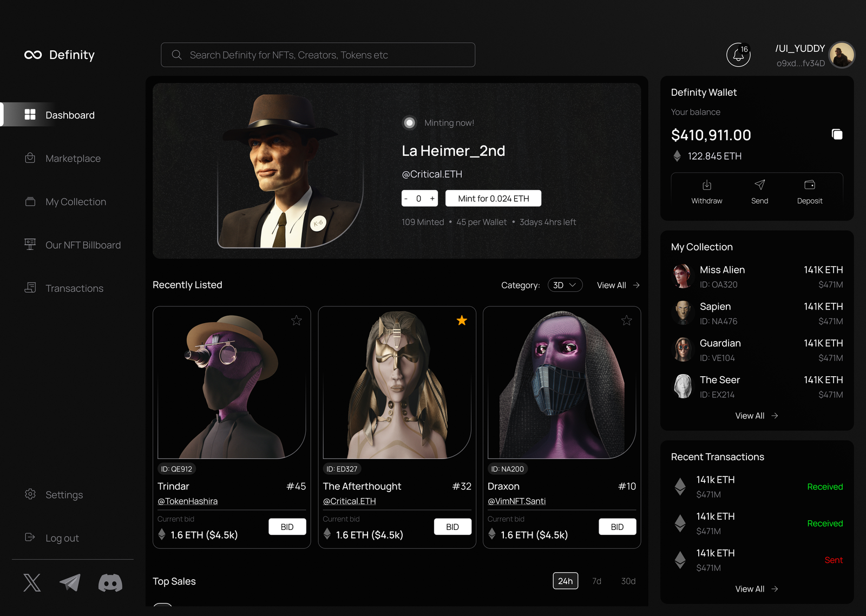
Task: Open The Seer collection item
Action: (x=757, y=387)
